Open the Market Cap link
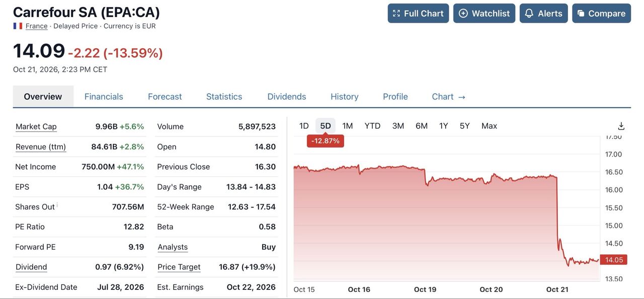Screen dimensions: 644x299 pyautogui.click(x=36, y=127)
